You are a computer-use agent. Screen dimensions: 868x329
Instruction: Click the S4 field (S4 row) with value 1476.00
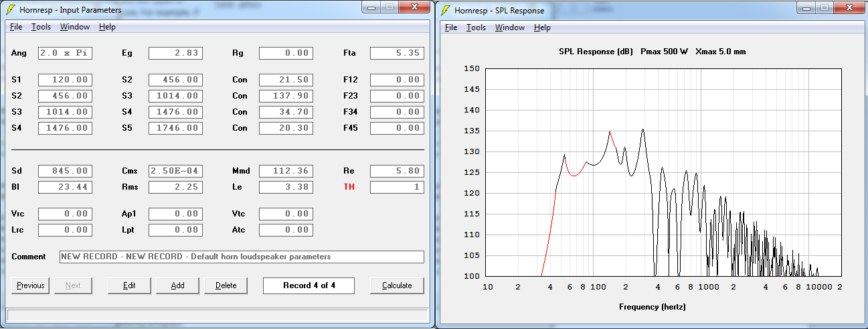click(x=65, y=128)
